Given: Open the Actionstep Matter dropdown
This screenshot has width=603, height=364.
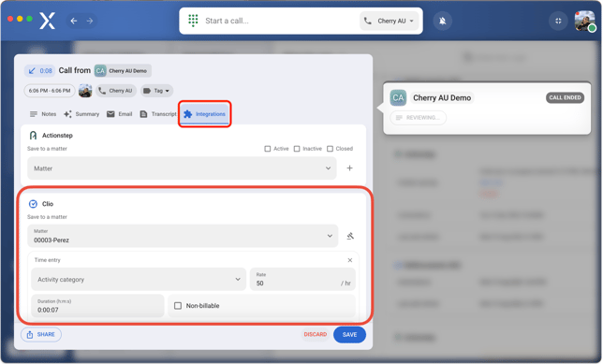Looking at the screenshot, I should click(182, 168).
